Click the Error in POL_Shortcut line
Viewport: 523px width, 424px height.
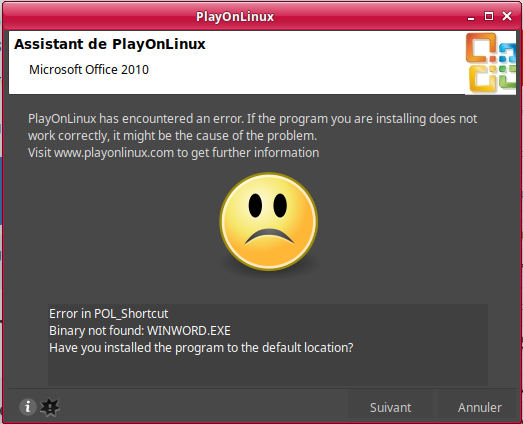click(109, 314)
